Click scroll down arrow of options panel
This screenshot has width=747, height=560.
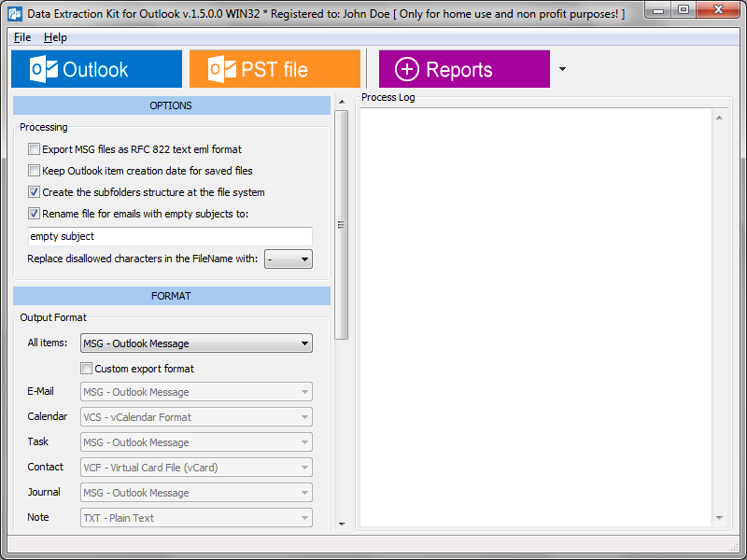[x=342, y=524]
